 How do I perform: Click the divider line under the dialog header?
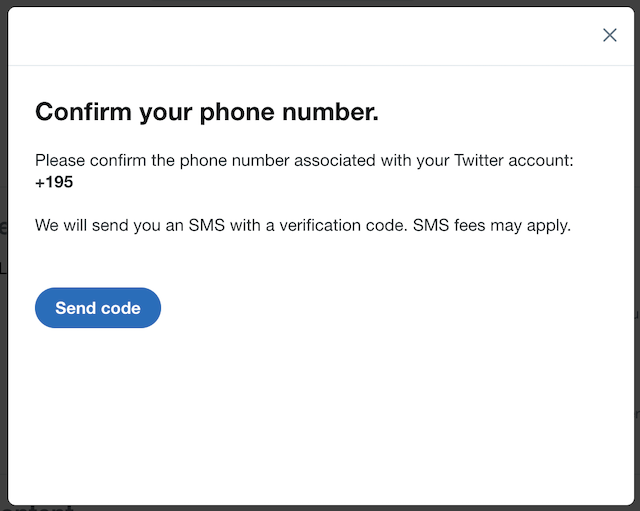[x=320, y=66]
